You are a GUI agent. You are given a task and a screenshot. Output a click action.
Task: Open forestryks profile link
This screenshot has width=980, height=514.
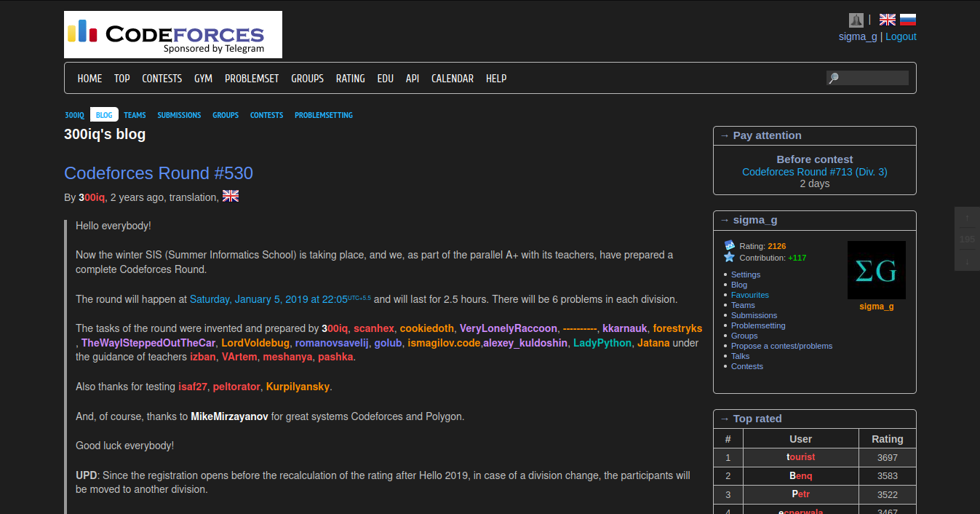[x=678, y=328]
